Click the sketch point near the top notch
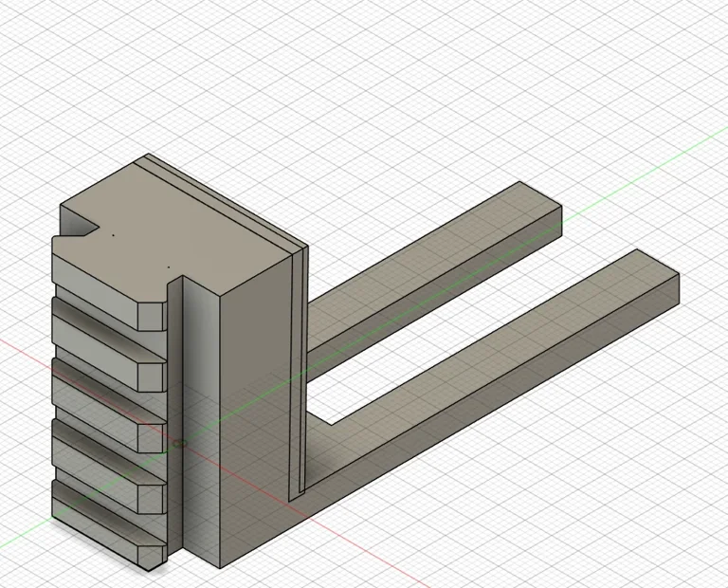 tap(113, 233)
